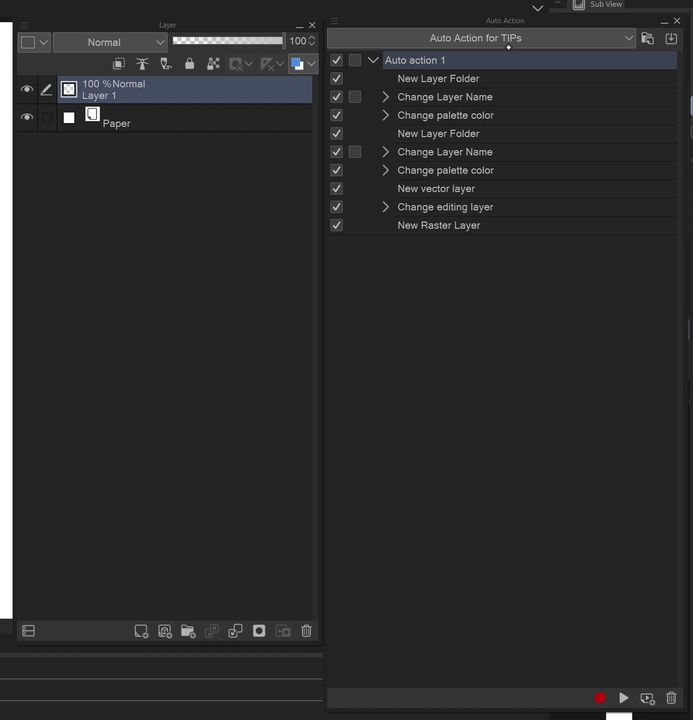Viewport: 693px width, 720px height.
Task: Select Layer 1 in the Layer panel
Action: pos(185,90)
